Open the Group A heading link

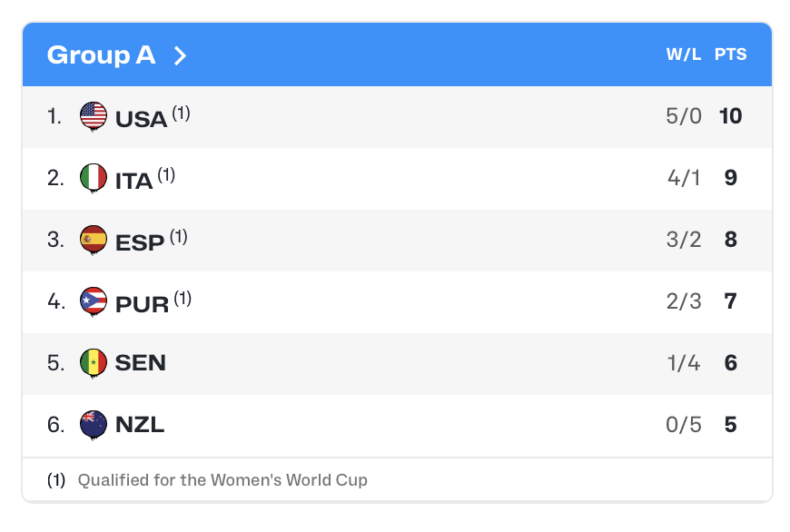tap(101, 55)
